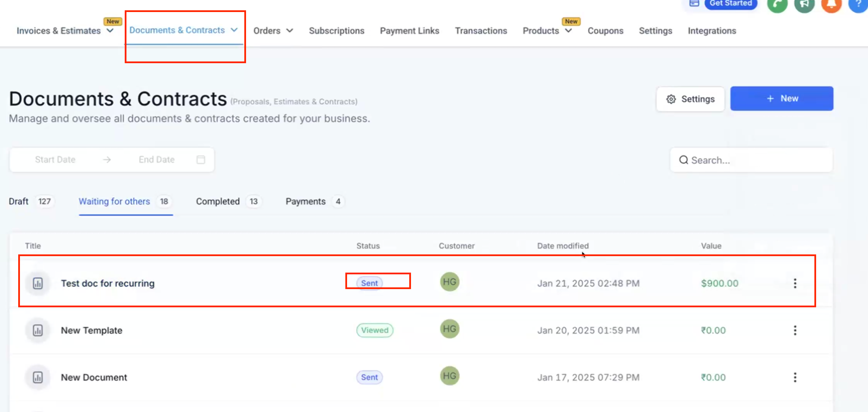Switch to the Completed tab
868x412 pixels.
pyautogui.click(x=218, y=202)
